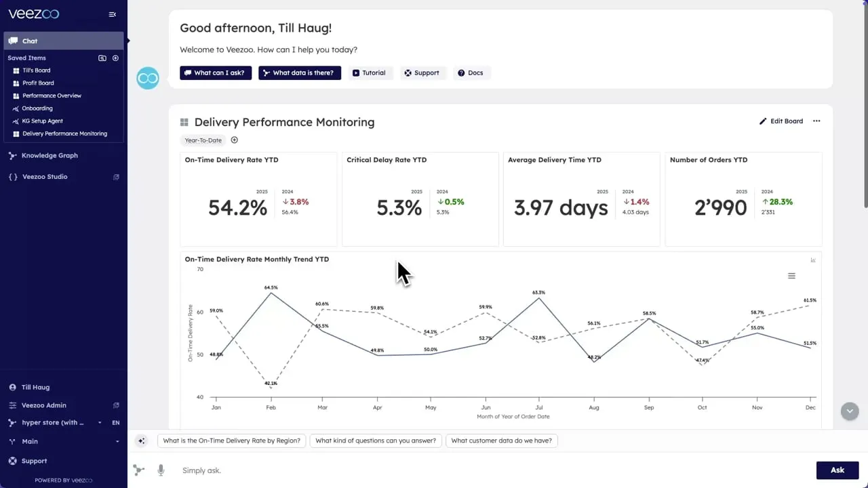
Task: Click What data is there? button
Action: coord(299,73)
